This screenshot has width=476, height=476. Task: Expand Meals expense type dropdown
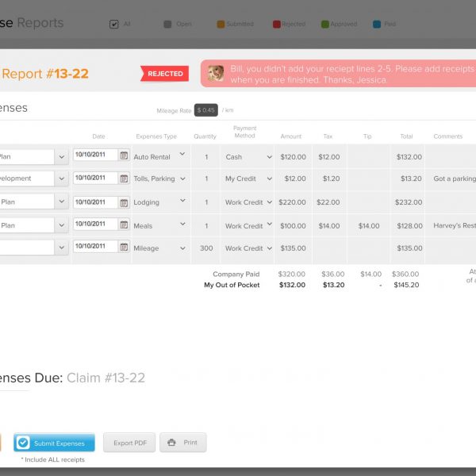click(182, 224)
